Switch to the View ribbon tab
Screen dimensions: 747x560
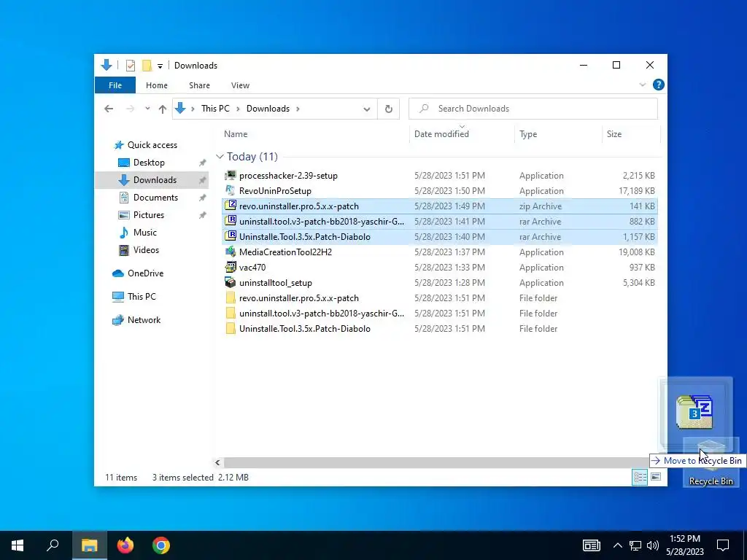(240, 85)
